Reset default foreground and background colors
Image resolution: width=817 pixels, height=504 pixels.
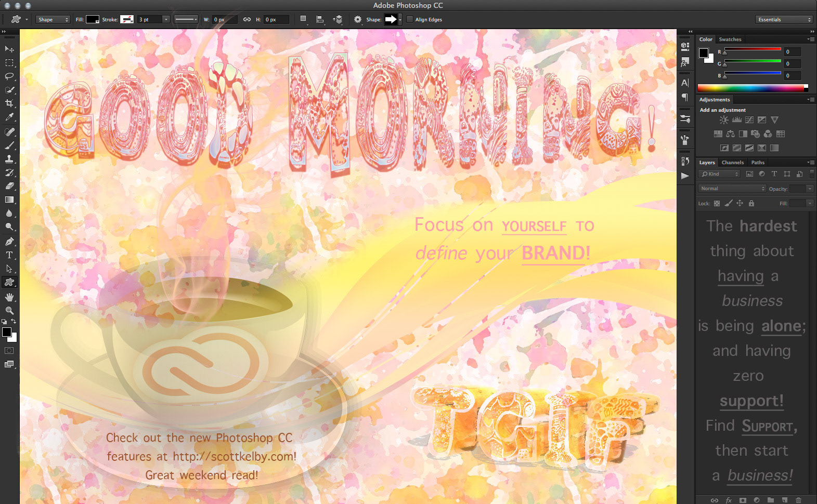pos(5,322)
